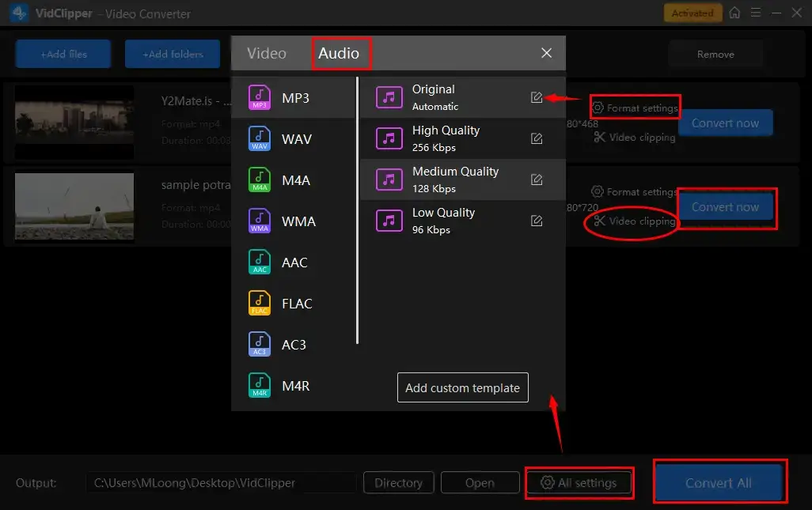Switch to the Audio tab
The image size is (812, 510).
point(339,54)
